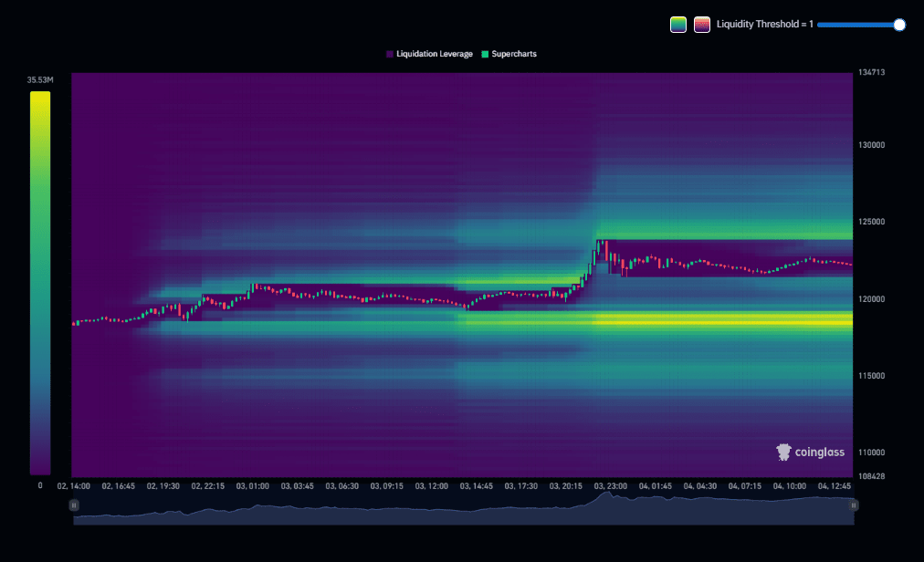Screen dimensions: 924x562
Task: Click the peak in the range navigator preview
Action: [603, 495]
